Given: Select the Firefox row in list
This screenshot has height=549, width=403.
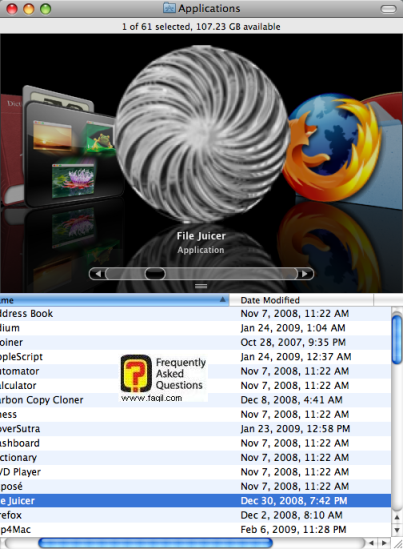Looking at the screenshot, I should (195, 515).
